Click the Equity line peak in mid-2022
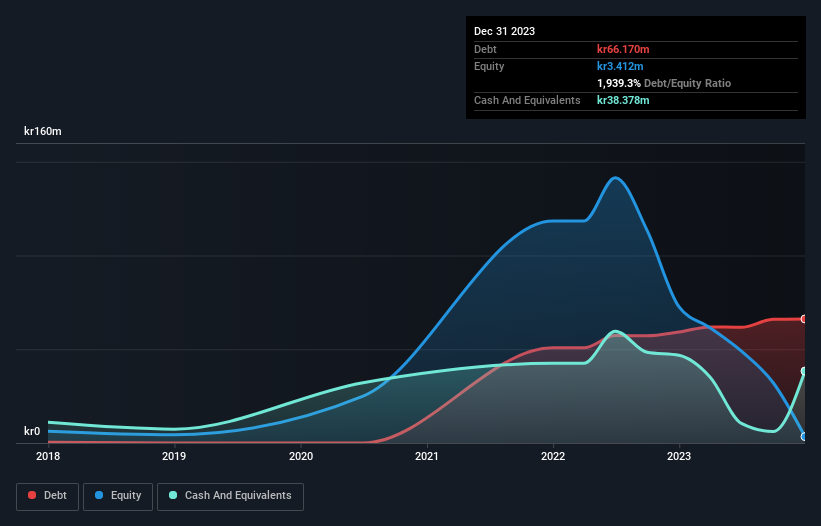Image resolution: width=821 pixels, height=526 pixels. tap(615, 178)
